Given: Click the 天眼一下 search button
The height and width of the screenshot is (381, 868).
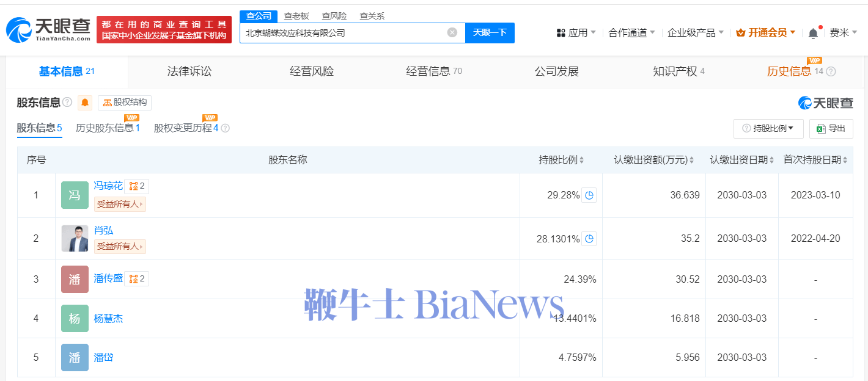Looking at the screenshot, I should 490,33.
